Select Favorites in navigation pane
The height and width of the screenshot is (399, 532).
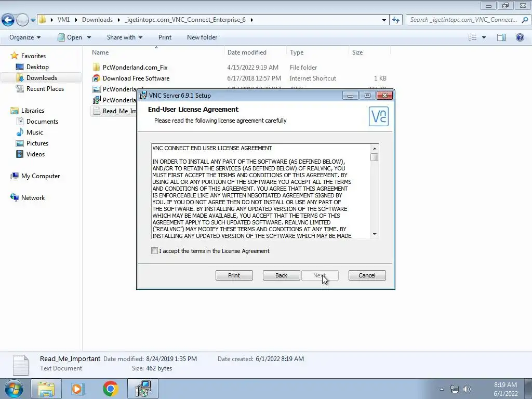tap(33, 56)
